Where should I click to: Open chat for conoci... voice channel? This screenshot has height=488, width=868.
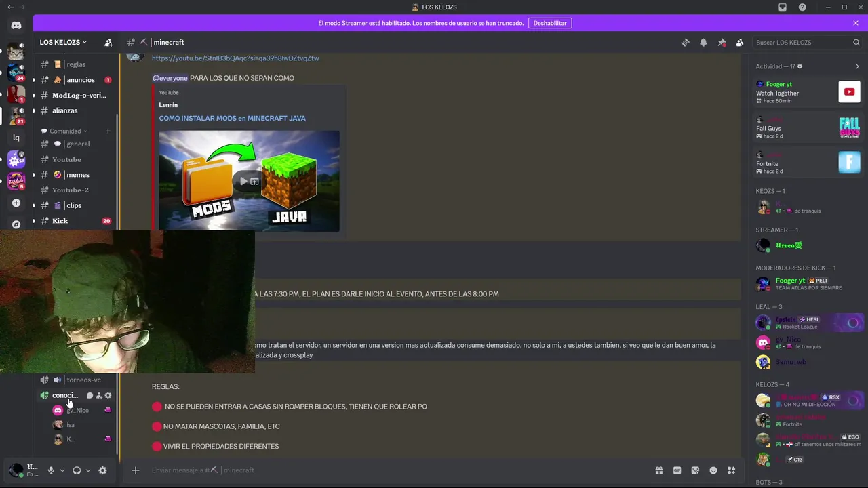click(90, 395)
